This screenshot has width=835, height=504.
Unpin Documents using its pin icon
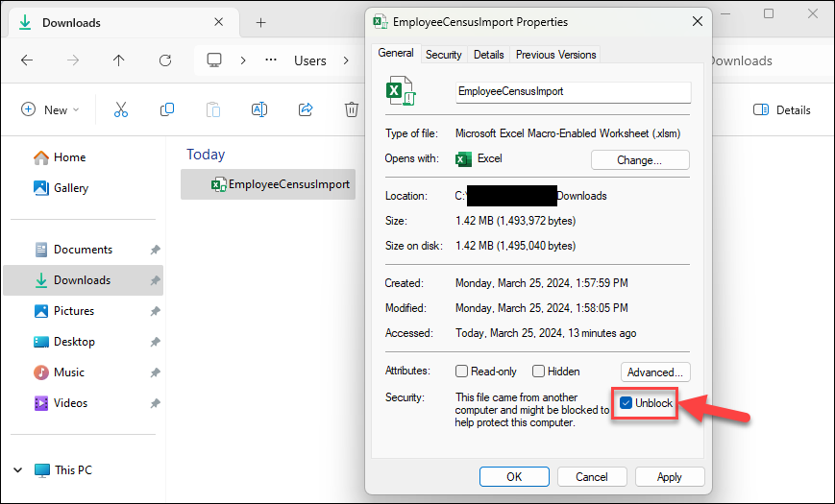coord(155,250)
